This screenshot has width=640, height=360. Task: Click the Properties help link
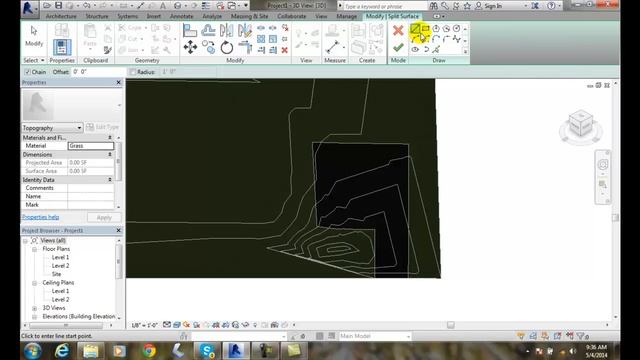click(x=40, y=217)
